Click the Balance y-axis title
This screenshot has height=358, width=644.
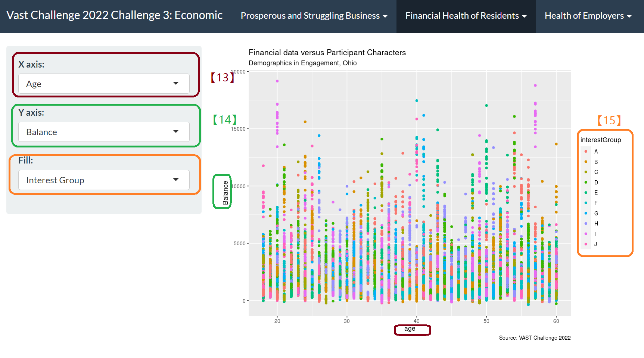tap(225, 193)
